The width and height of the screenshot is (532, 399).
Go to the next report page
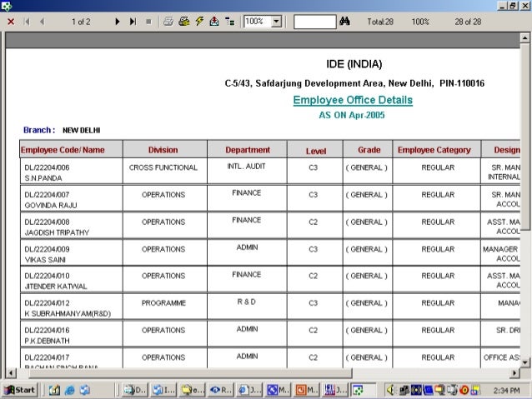pos(118,22)
